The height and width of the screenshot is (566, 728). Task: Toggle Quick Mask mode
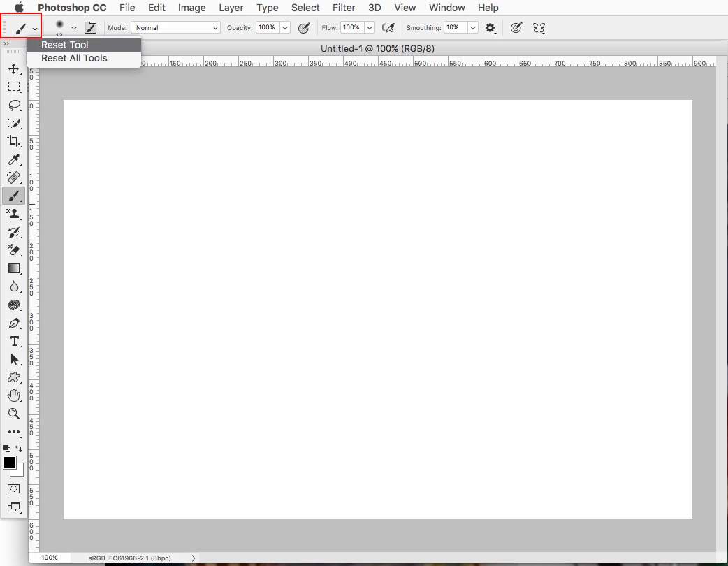coord(14,489)
